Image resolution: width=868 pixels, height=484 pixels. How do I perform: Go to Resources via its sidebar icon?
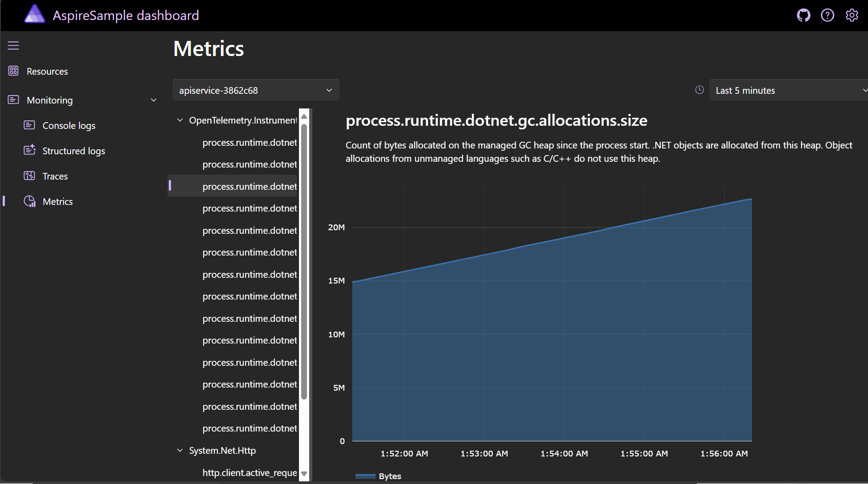(x=13, y=71)
